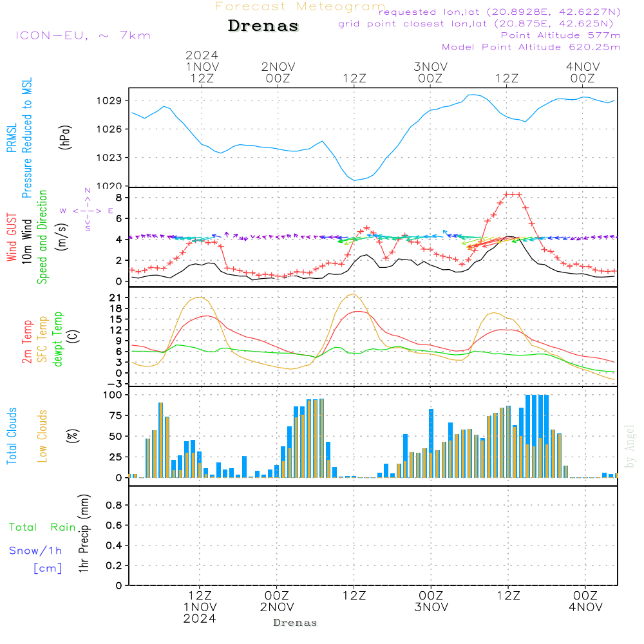644x644 pixels.
Task: Click the Pressure Reduced to MSL label
Action: click(x=26, y=138)
